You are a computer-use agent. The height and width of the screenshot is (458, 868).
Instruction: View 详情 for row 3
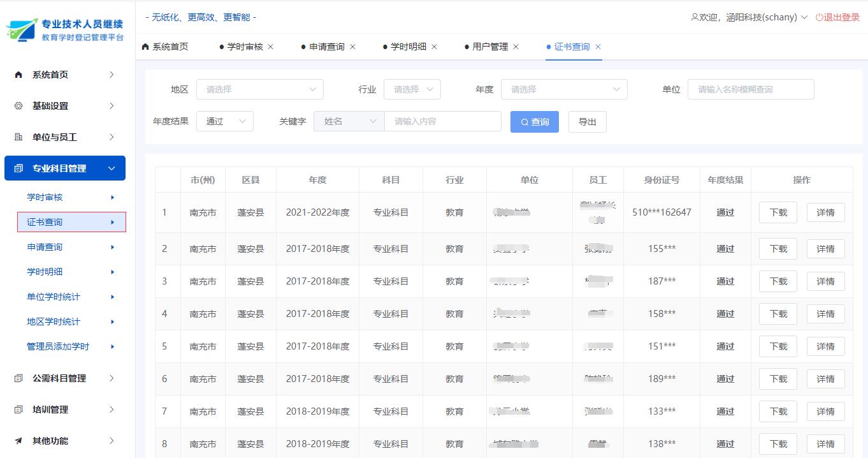(x=826, y=281)
